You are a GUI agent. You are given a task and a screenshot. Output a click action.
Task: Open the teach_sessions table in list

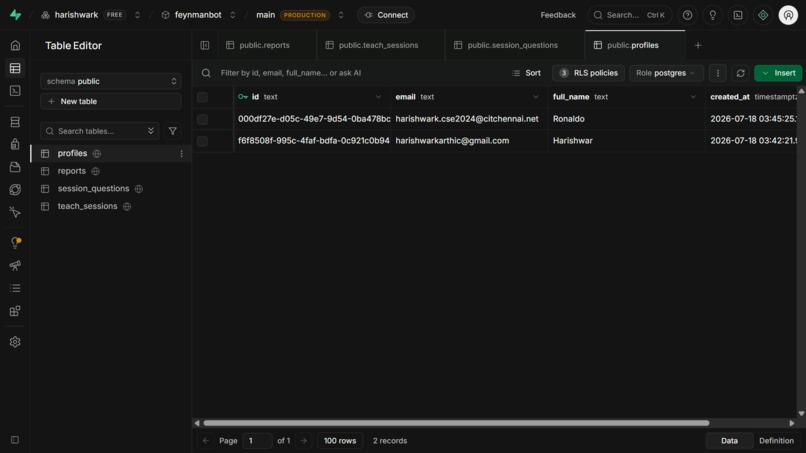[87, 206]
